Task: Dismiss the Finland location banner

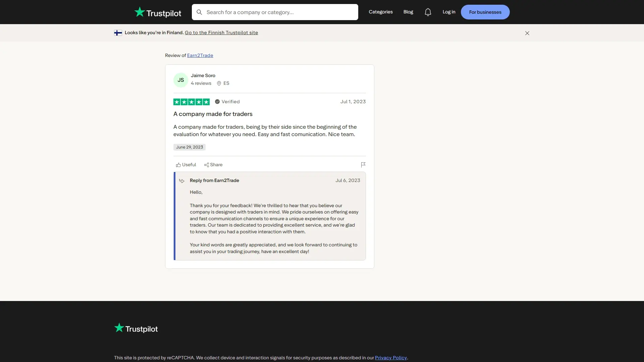Action: [527, 33]
